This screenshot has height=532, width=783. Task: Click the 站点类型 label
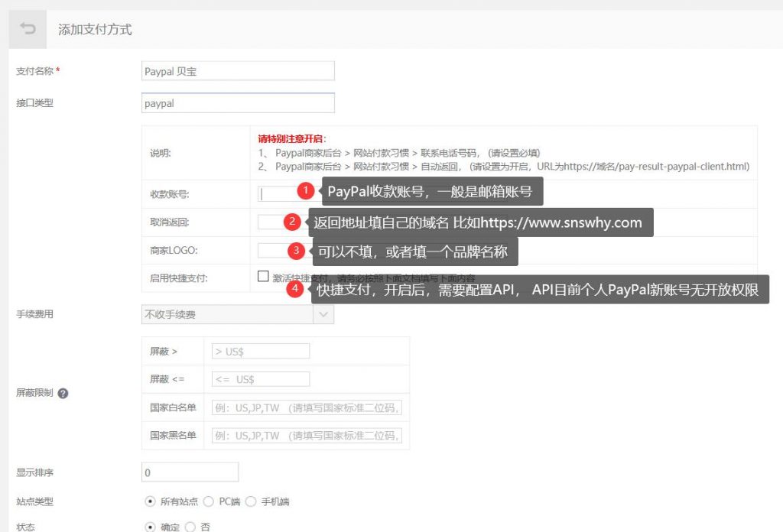click(x=34, y=501)
